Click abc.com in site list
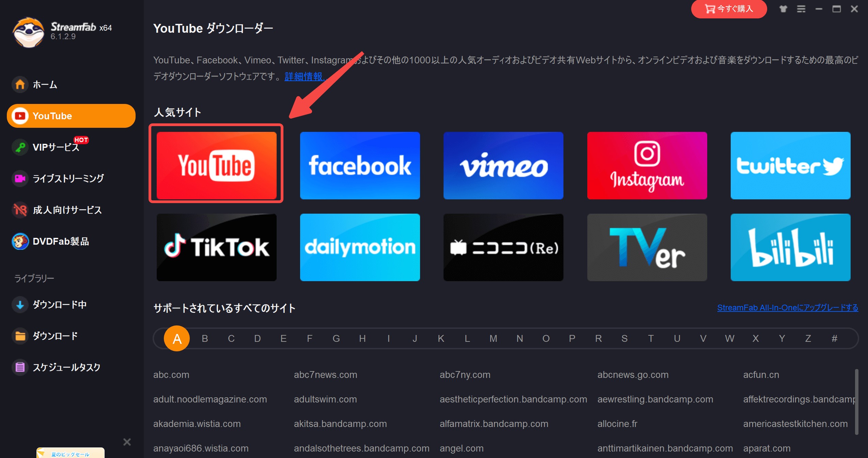The width and height of the screenshot is (868, 458). pyautogui.click(x=171, y=375)
